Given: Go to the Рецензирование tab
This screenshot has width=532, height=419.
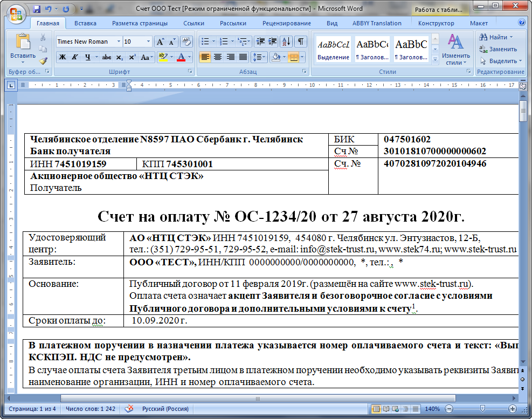Looking at the screenshot, I should [287, 23].
